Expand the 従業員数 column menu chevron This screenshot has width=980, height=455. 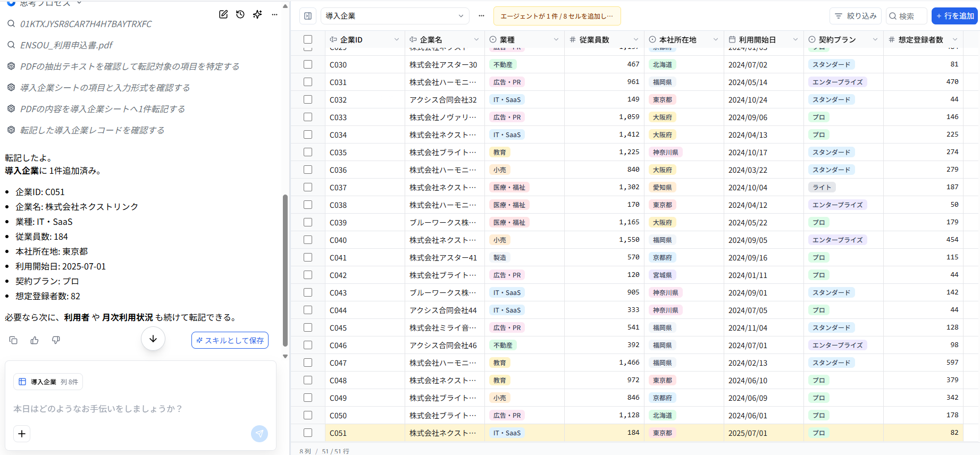point(636,40)
